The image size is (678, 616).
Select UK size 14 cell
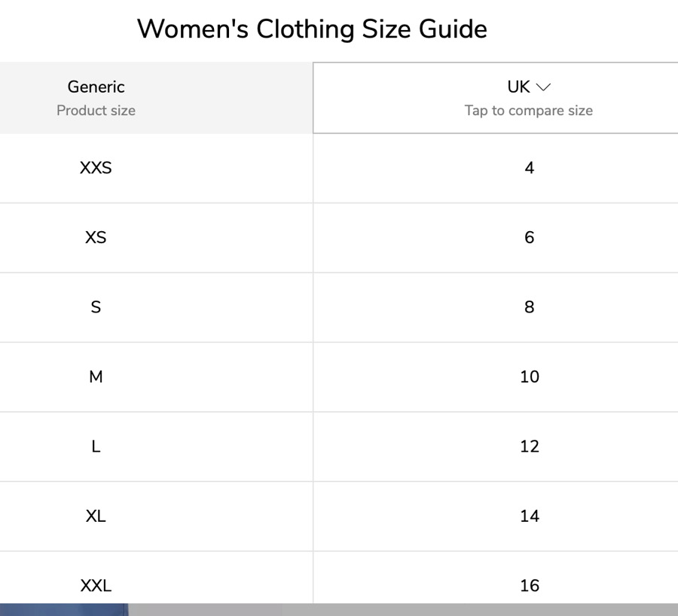point(530,516)
